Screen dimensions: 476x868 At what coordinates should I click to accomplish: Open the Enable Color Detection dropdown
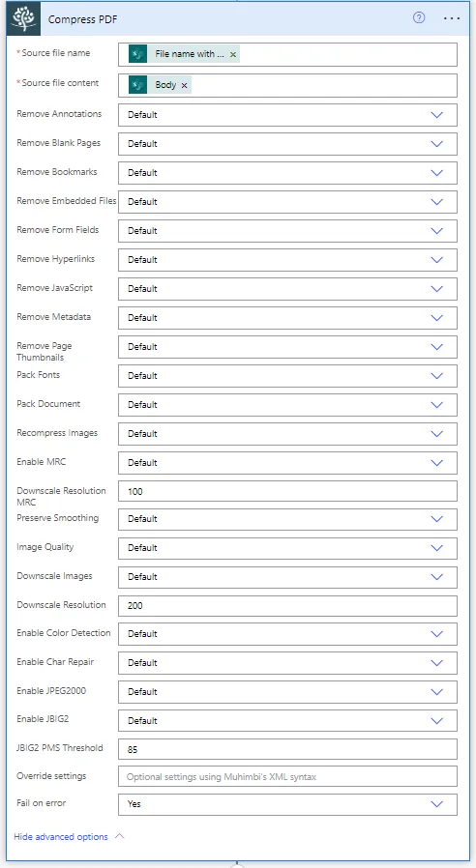287,634
